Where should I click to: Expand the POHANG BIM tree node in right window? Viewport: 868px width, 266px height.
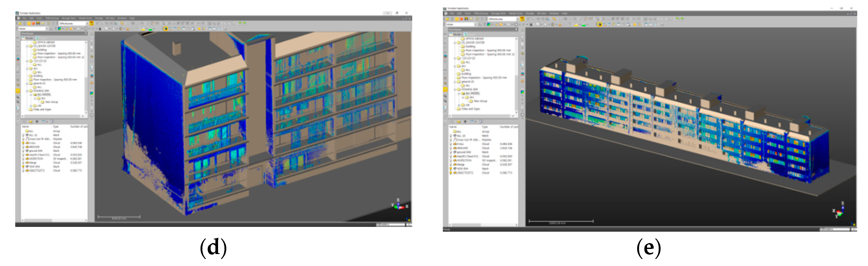[455, 89]
